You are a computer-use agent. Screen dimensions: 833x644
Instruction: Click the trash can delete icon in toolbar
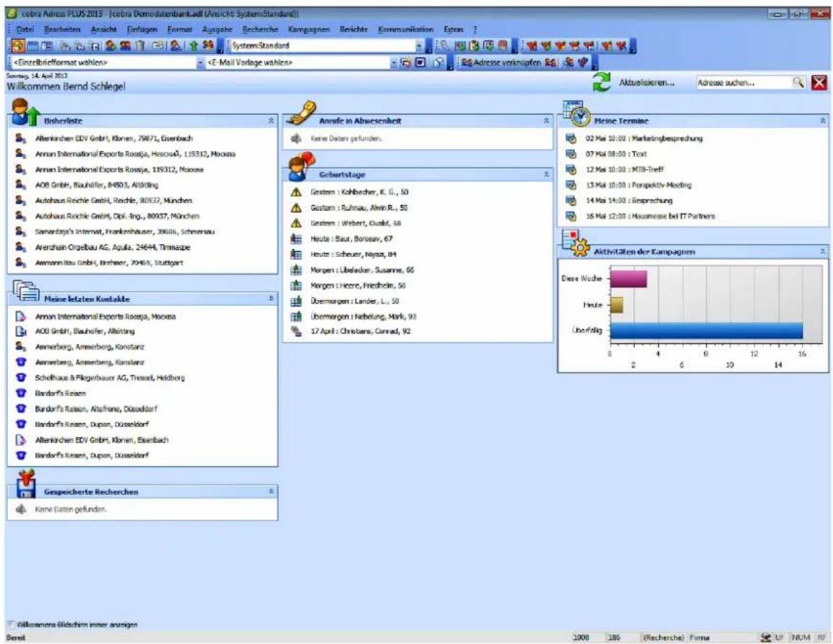[x=140, y=45]
